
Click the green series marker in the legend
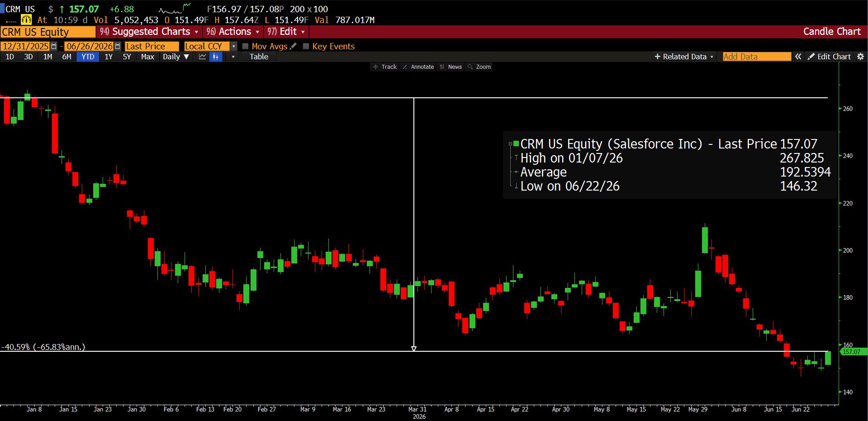pyautogui.click(x=516, y=144)
